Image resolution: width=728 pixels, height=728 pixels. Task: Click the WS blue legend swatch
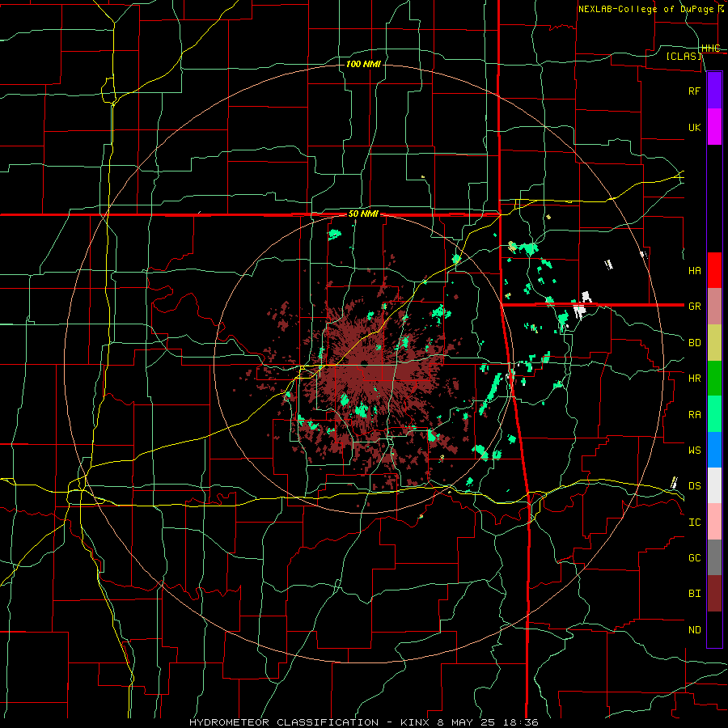pos(714,450)
